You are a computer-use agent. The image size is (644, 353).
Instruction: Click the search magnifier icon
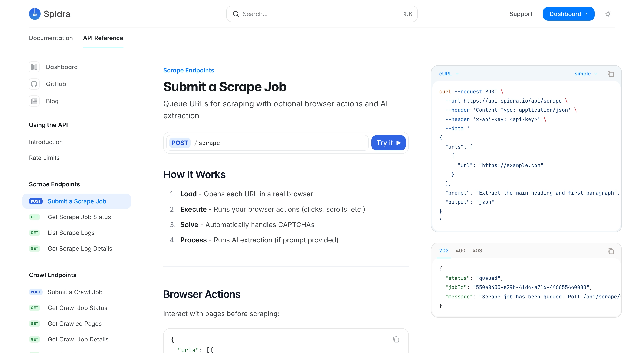(x=236, y=14)
